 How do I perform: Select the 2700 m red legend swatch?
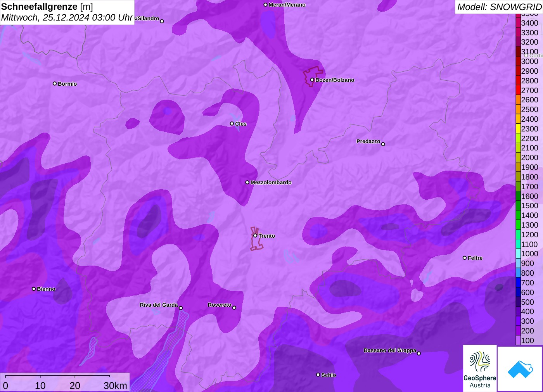(x=518, y=90)
